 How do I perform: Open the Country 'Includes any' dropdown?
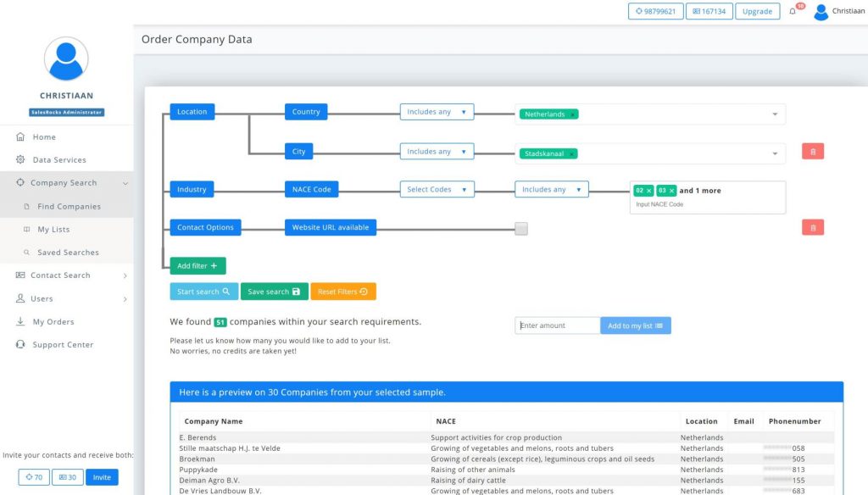point(437,112)
